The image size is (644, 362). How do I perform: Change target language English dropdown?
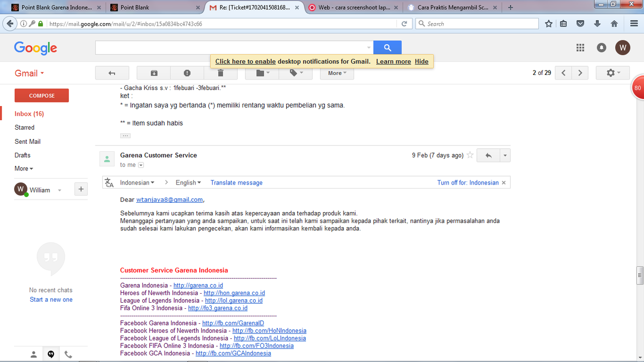point(188,183)
